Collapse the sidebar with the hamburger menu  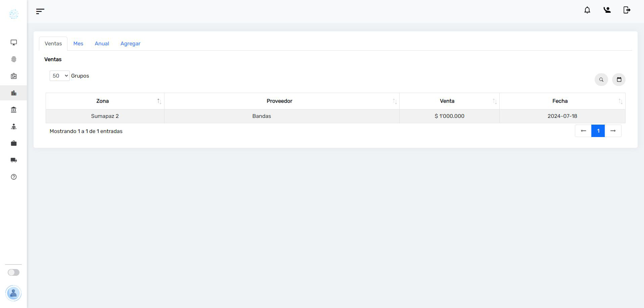(x=40, y=11)
